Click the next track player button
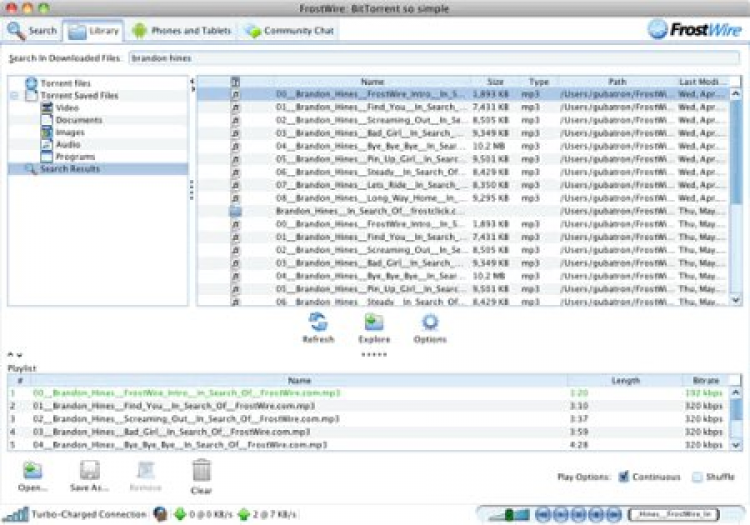This screenshot has height=525, width=750. pos(614,514)
